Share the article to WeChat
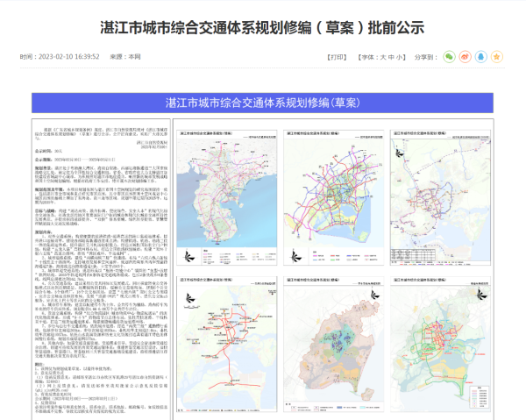526x420 pixels. (x=449, y=57)
